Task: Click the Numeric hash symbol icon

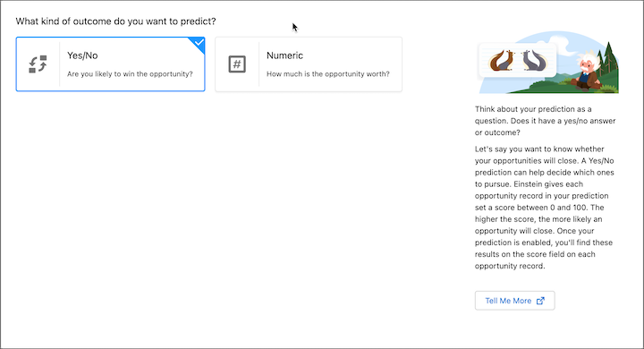Action: tap(237, 64)
